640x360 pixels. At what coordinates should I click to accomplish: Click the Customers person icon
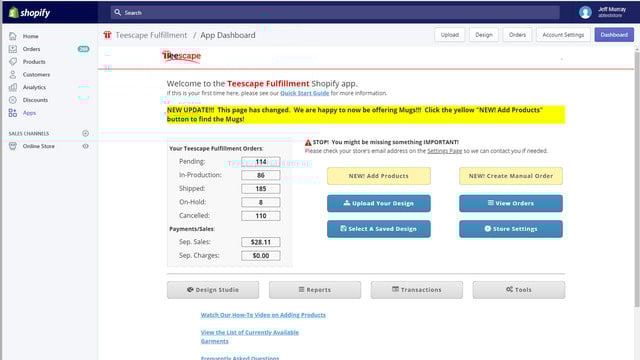pos(13,74)
